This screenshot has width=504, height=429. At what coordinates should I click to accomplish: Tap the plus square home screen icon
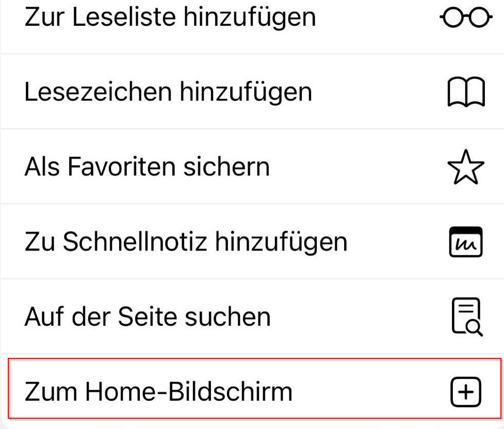466,392
